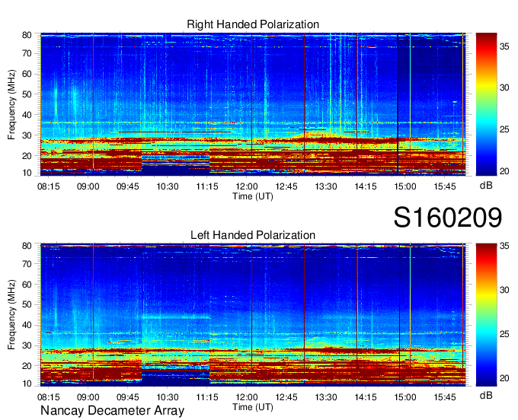The height and width of the screenshot is (420, 518).
Task: Click the 60 MHz tick of Left Handed plot
Action: [x=27, y=285]
